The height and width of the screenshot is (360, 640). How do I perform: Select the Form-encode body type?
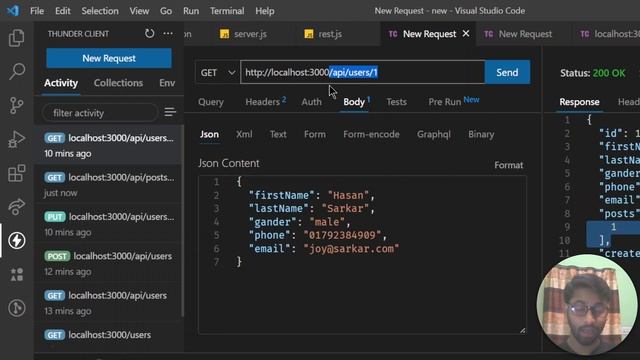(x=371, y=134)
